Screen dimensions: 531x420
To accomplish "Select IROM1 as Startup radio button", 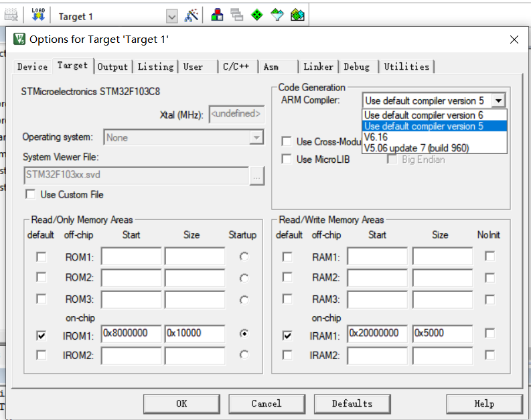I will tap(244, 334).
